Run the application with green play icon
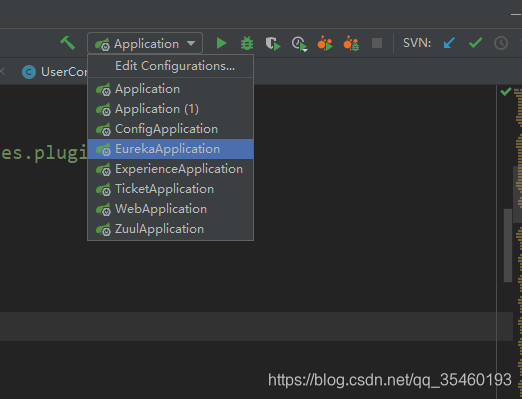 221,43
